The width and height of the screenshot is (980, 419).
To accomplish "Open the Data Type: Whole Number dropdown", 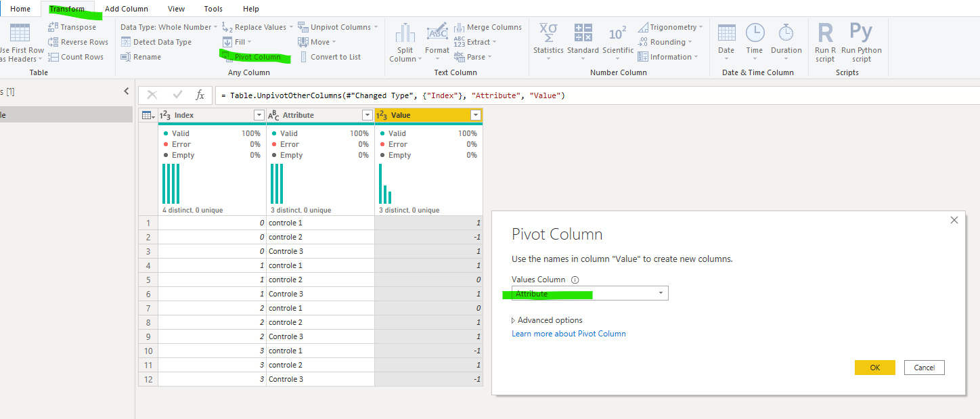I will click(x=169, y=27).
